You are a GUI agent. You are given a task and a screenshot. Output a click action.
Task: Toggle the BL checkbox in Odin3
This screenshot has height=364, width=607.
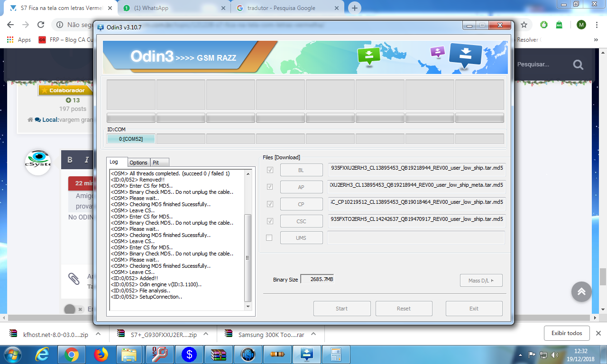tap(270, 170)
